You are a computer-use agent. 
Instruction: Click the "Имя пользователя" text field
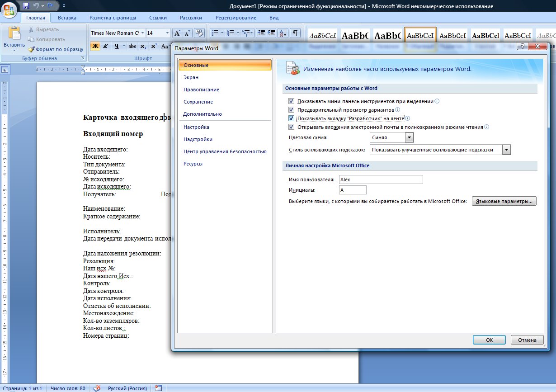(x=381, y=179)
